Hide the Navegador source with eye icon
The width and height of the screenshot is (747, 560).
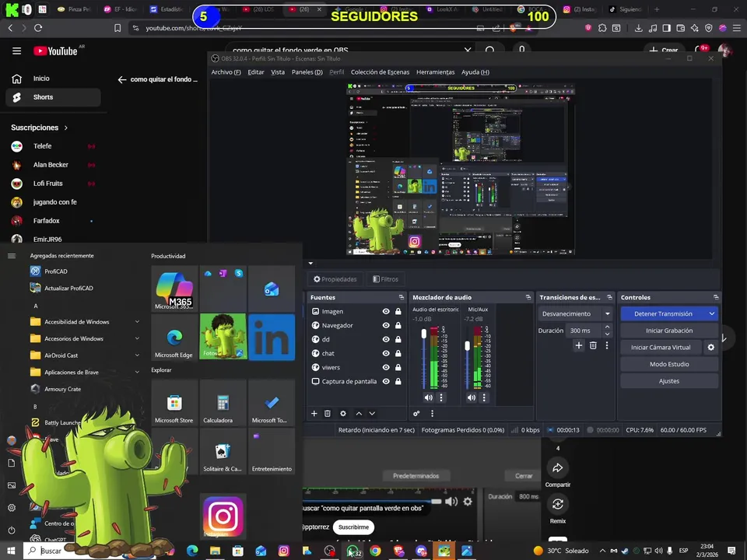point(386,325)
